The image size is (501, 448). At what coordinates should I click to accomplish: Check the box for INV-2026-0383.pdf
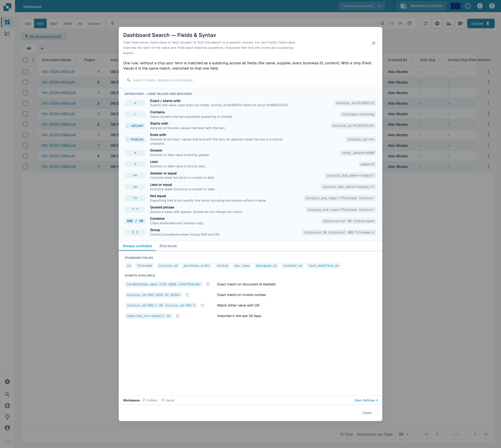click(x=25, y=167)
